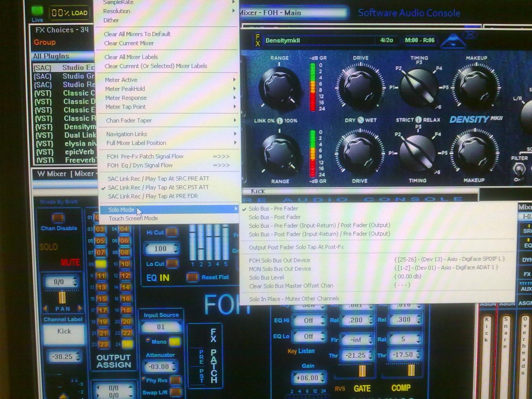The height and width of the screenshot is (399, 532).
Task: Select epicVerb plugin in FX Choices list
Action: pyautogui.click(x=65, y=152)
